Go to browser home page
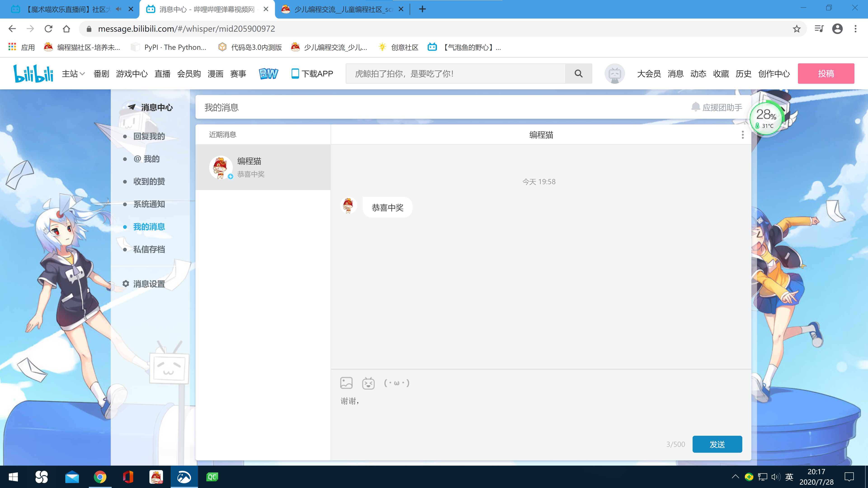Viewport: 868px width, 488px height. click(66, 29)
